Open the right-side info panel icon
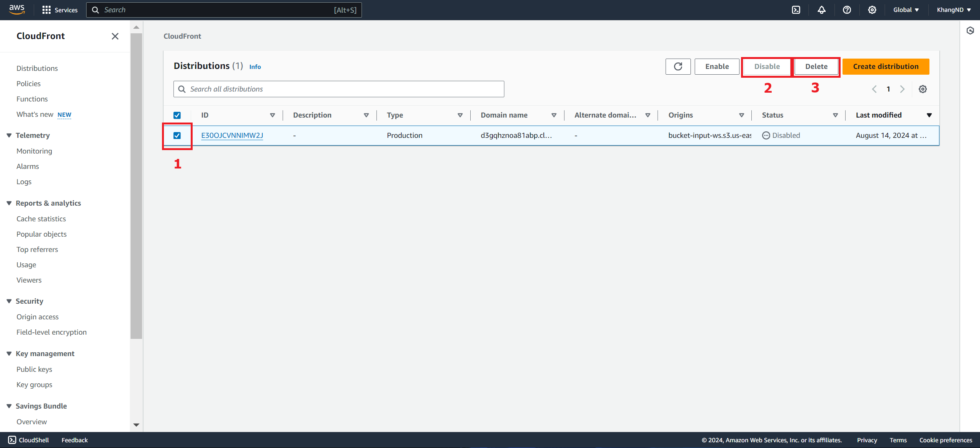Image resolution: width=980 pixels, height=448 pixels. 970,31
